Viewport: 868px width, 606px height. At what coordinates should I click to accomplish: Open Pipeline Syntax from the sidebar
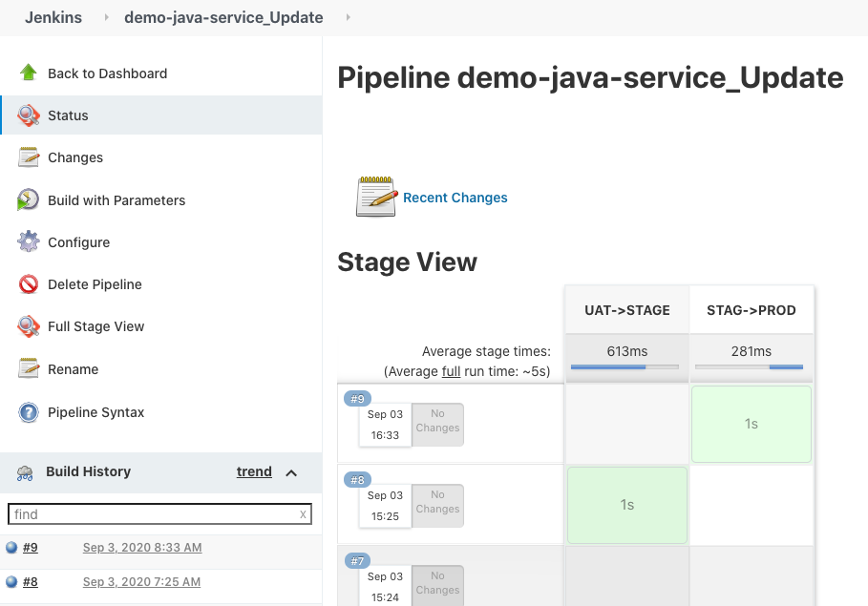(96, 412)
